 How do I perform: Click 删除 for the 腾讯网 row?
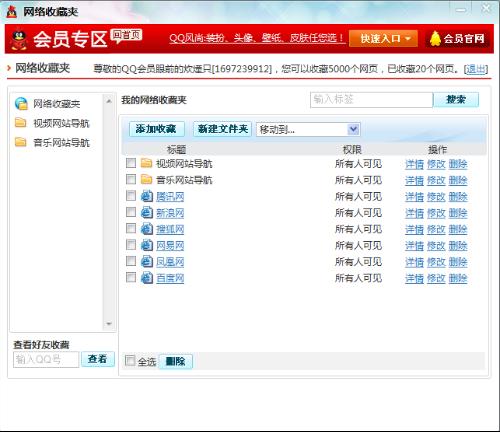[458, 197]
